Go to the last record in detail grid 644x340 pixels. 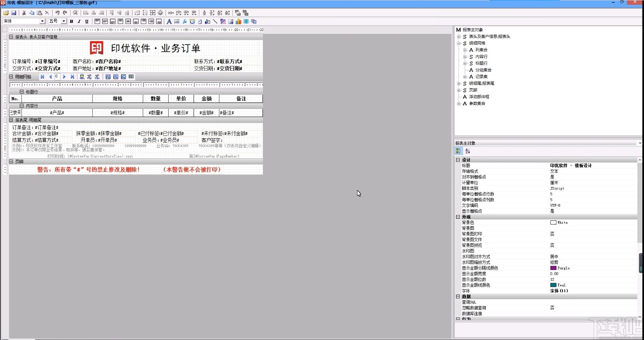point(72,77)
